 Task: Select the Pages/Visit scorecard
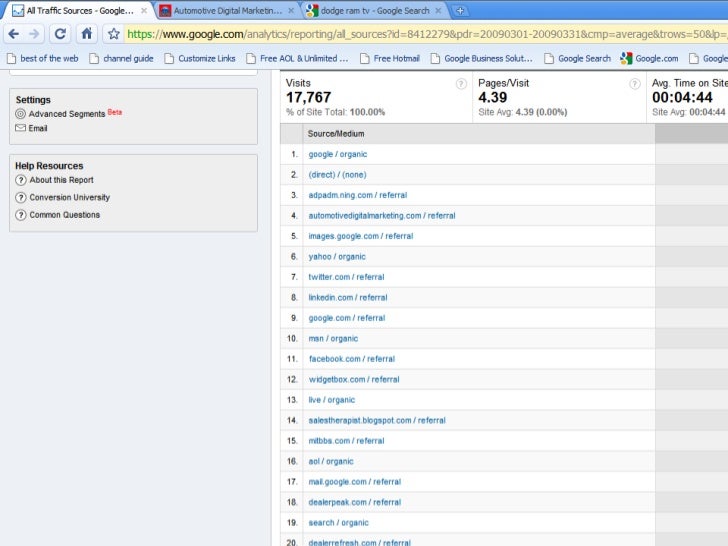559,98
